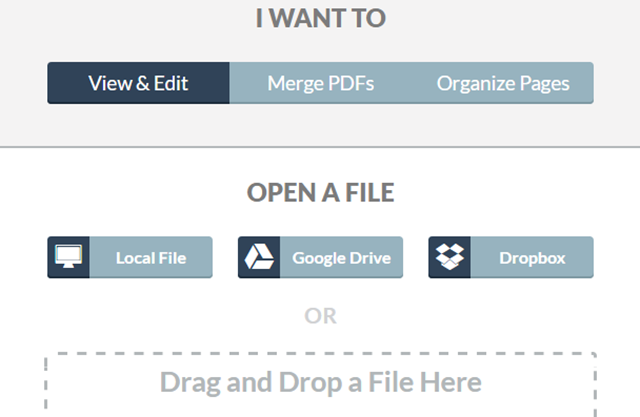Click the I WANT TO heading
The image size is (640, 417).
320,18
